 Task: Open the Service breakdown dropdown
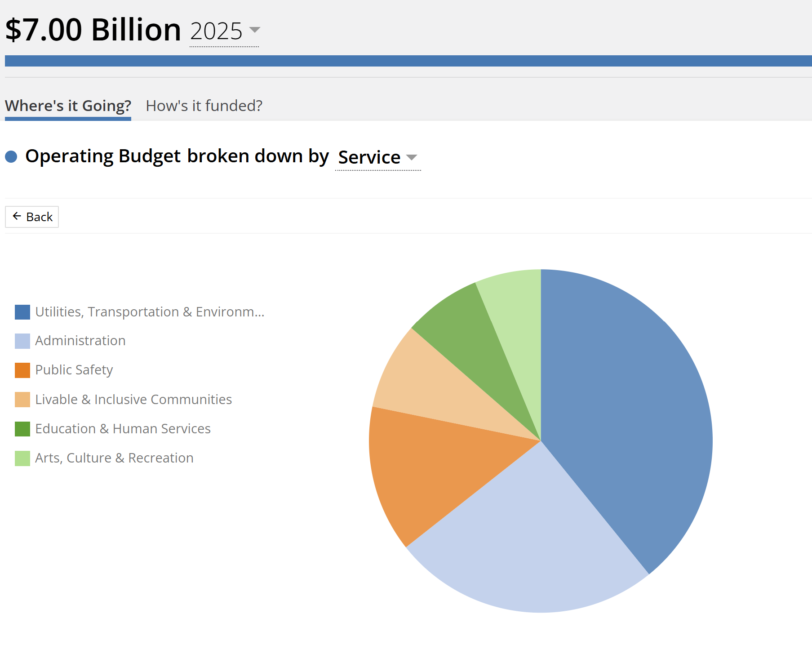pos(377,157)
